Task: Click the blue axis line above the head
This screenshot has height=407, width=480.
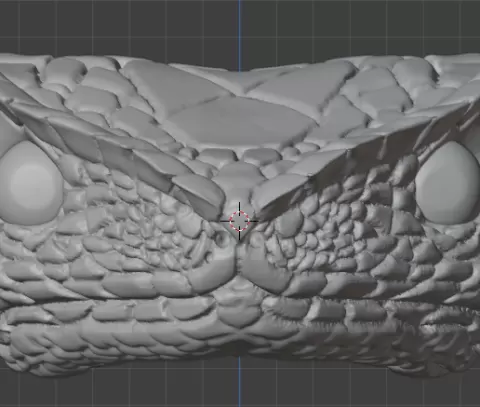Action: click(x=239, y=32)
